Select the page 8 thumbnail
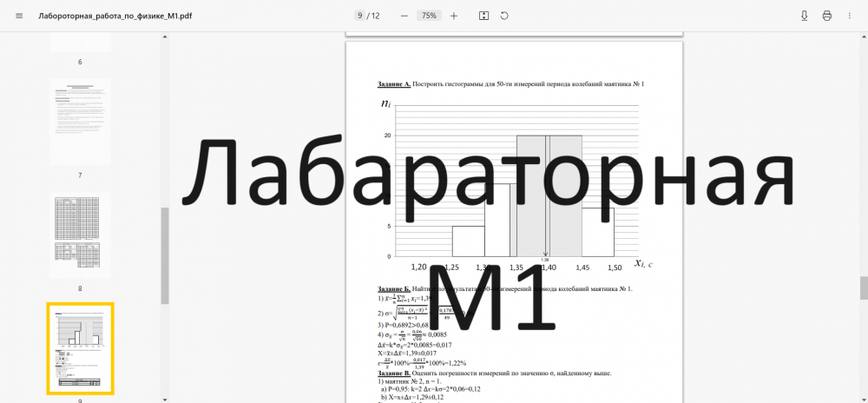The height and width of the screenshot is (403, 868). click(80, 235)
